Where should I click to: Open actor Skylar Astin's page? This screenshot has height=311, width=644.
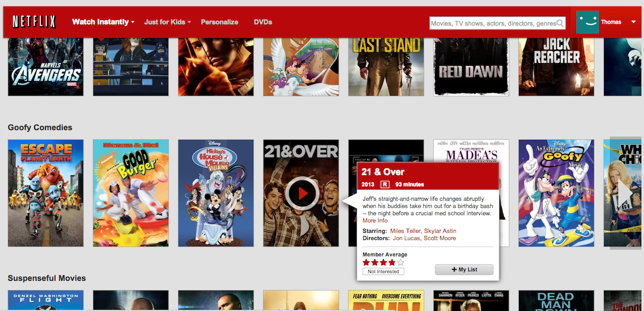(440, 231)
